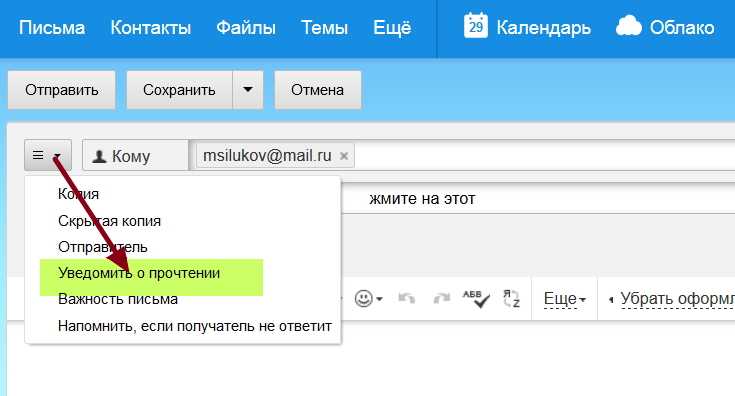735x396 pixels.
Task: Expand the Еще formatting dropdown
Action: 565,299
